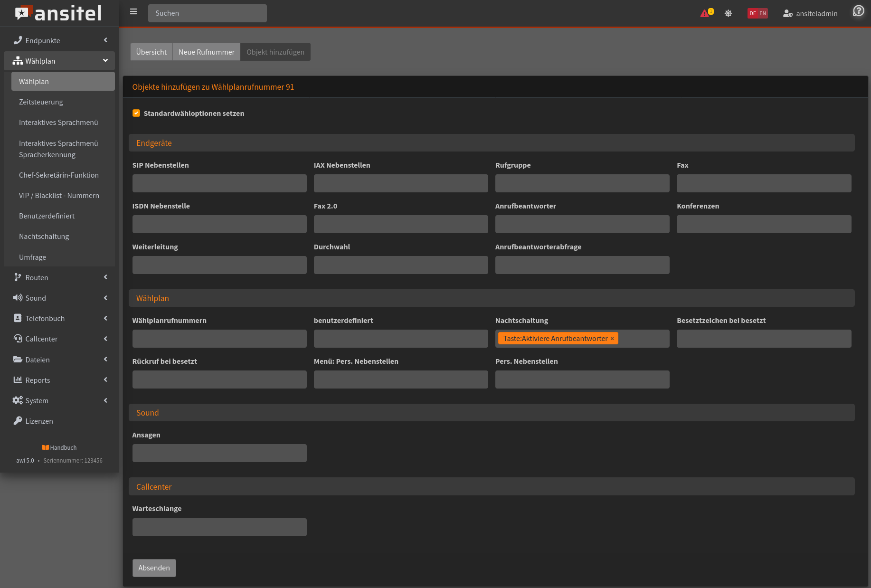Click the Lizenzen key icon
871x588 pixels.
point(18,421)
